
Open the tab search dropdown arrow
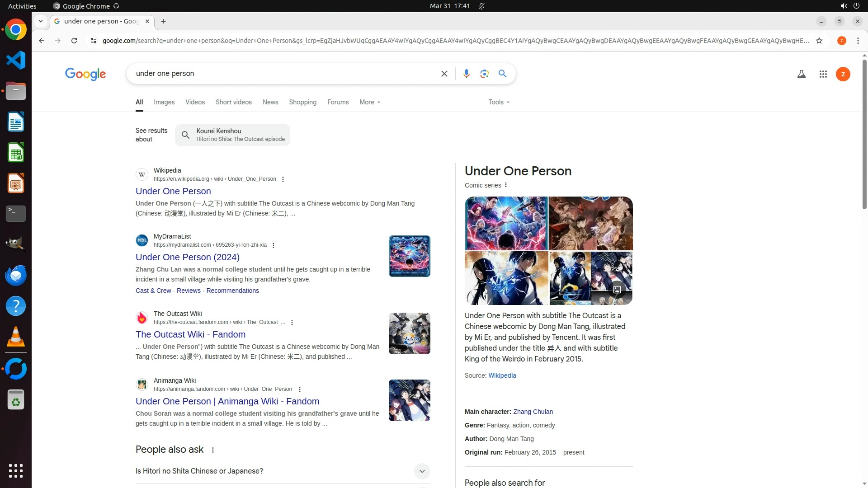click(x=41, y=21)
